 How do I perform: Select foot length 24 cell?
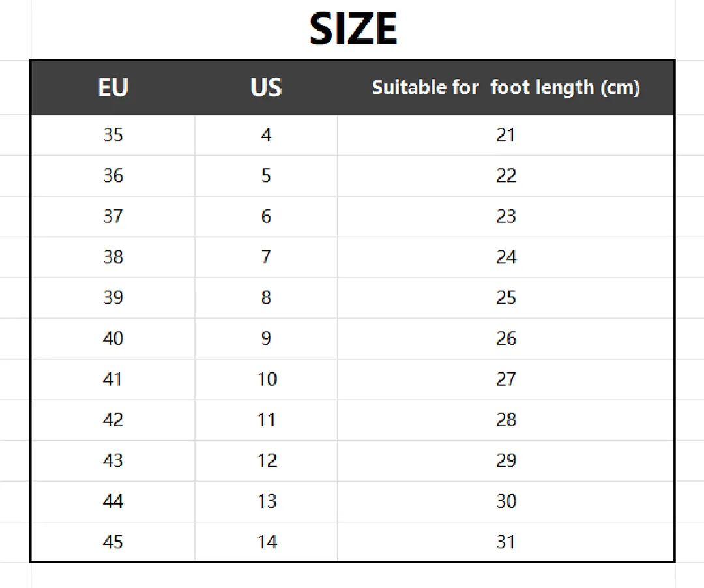coord(506,257)
